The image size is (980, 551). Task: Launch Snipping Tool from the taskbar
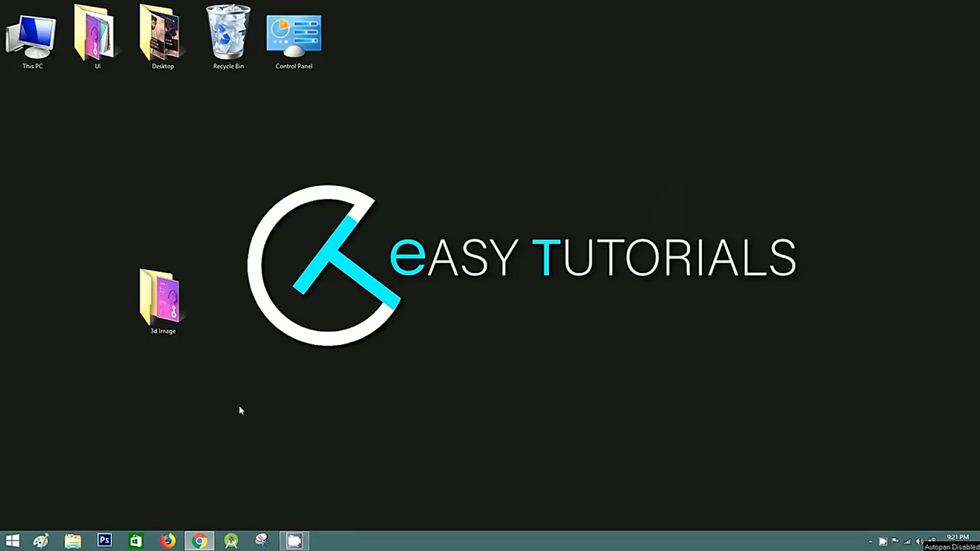point(262,540)
